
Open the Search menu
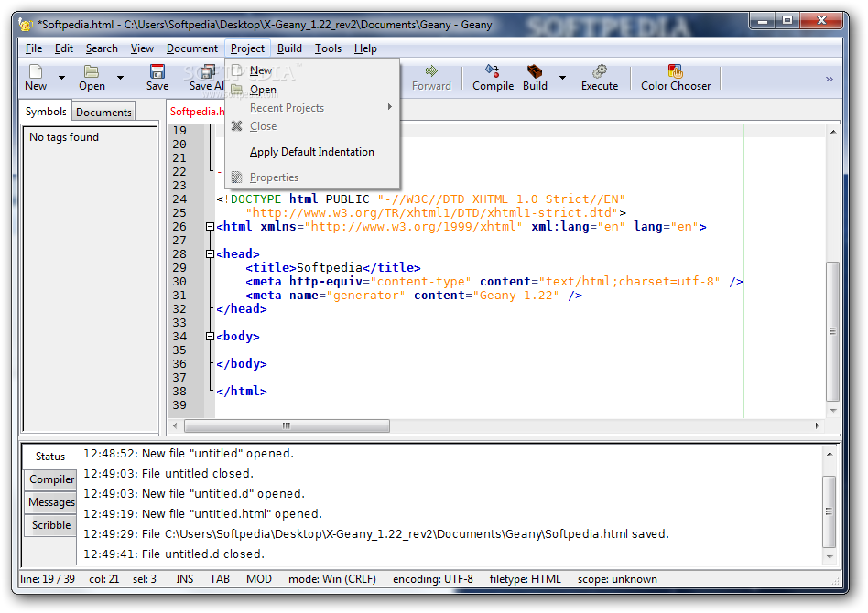click(102, 48)
